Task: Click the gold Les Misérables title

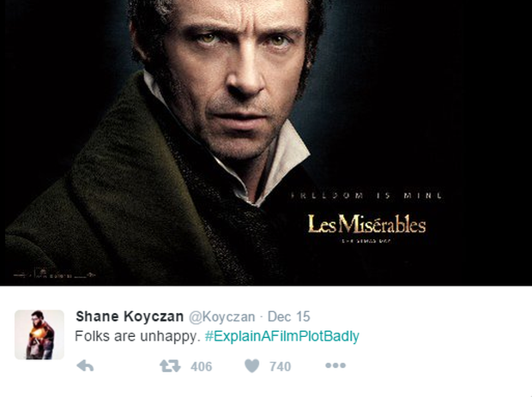Action: coord(366,224)
